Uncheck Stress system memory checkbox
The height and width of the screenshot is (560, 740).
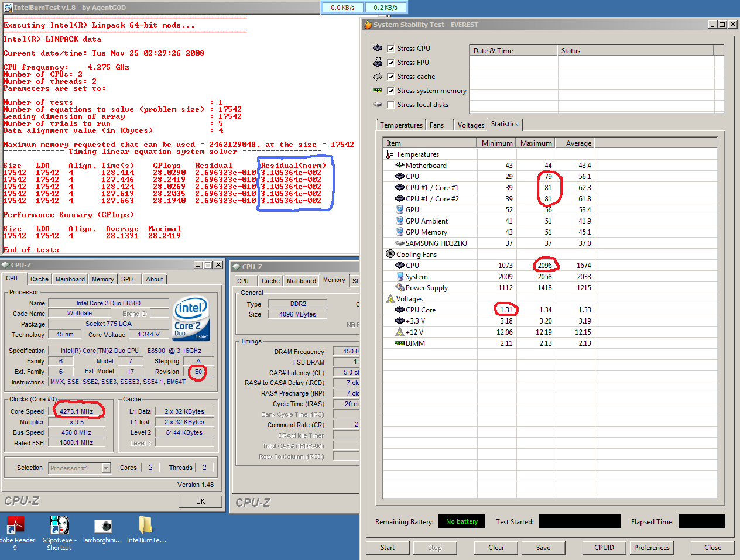pyautogui.click(x=390, y=91)
